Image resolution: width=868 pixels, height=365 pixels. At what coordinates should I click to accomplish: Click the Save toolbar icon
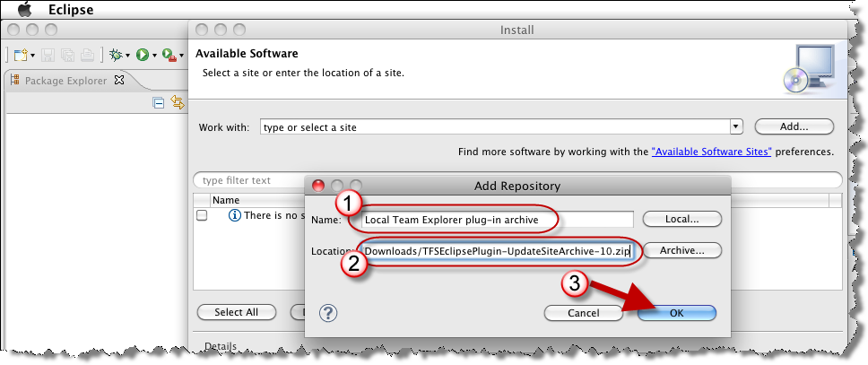[48, 55]
